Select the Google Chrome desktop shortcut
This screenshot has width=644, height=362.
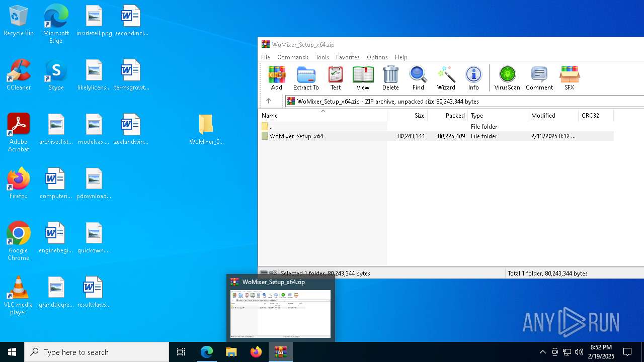(x=19, y=241)
